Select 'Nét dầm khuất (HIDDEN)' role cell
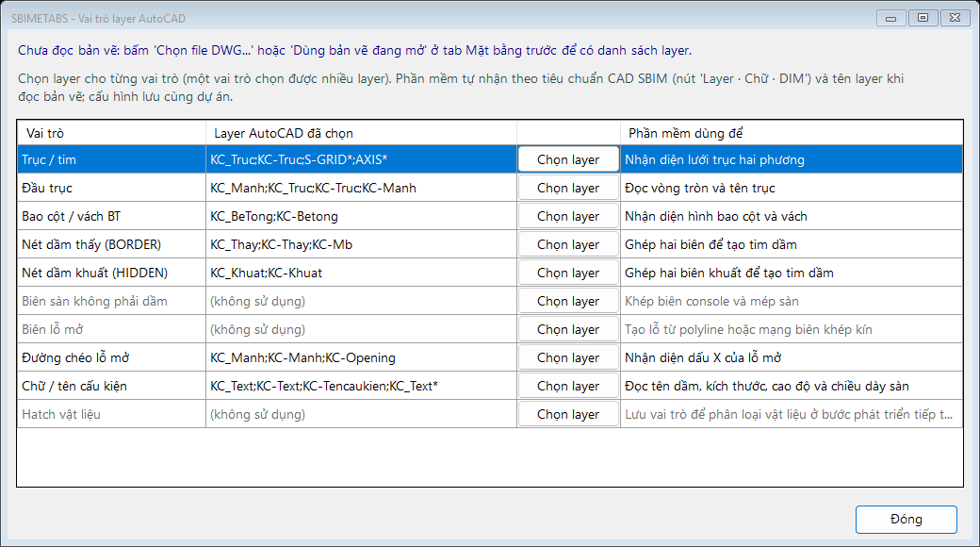Viewport: 980px width, 547px height. [x=111, y=273]
